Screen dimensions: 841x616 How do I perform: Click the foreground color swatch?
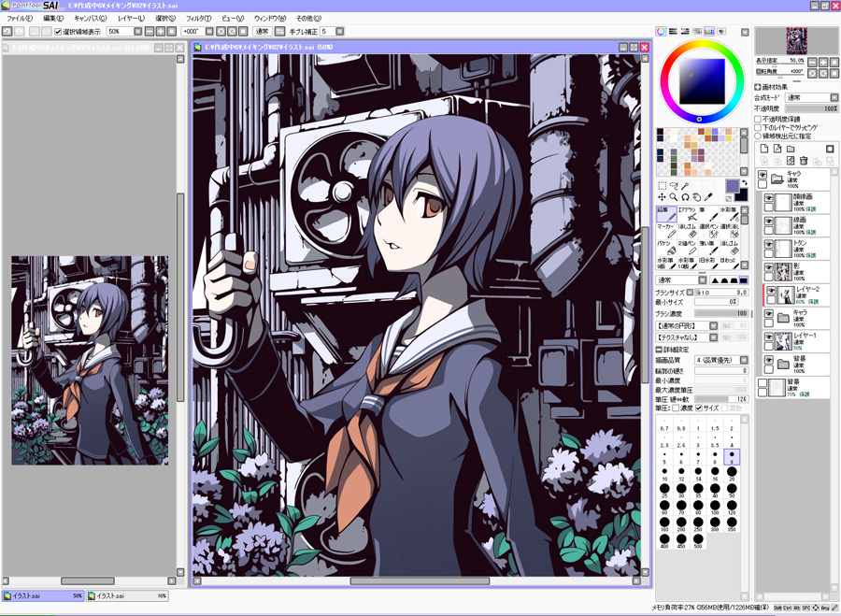pyautogui.click(x=732, y=186)
